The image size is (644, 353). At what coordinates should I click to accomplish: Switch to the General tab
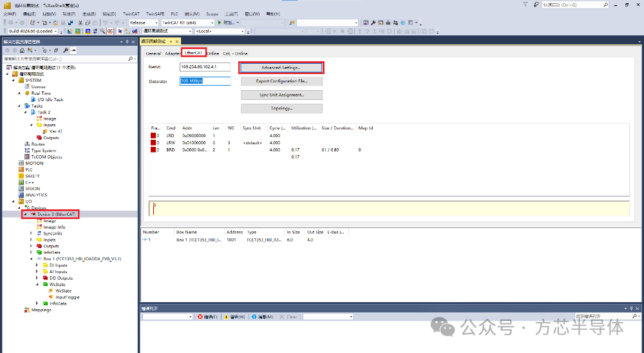(x=153, y=53)
